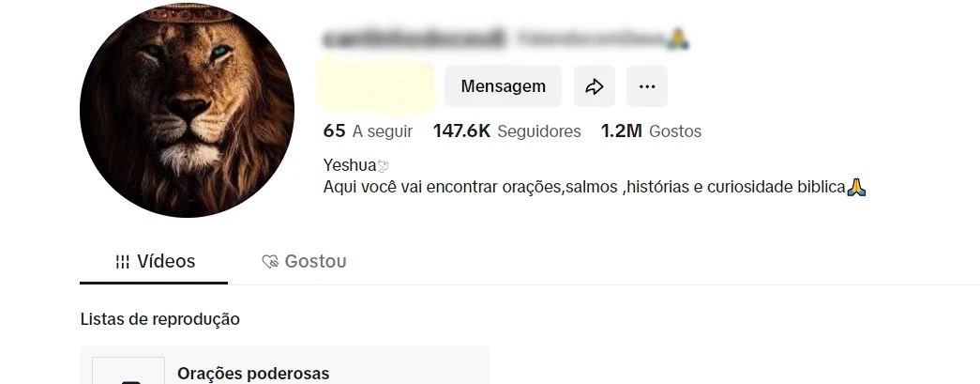Click the 1.2M Gostos count
This screenshot has height=384, width=980.
pyautogui.click(x=651, y=131)
